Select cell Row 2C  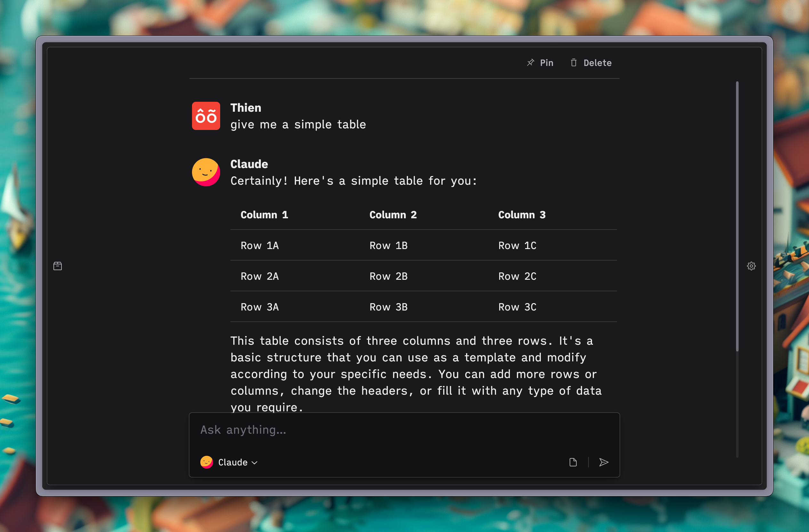tap(517, 276)
